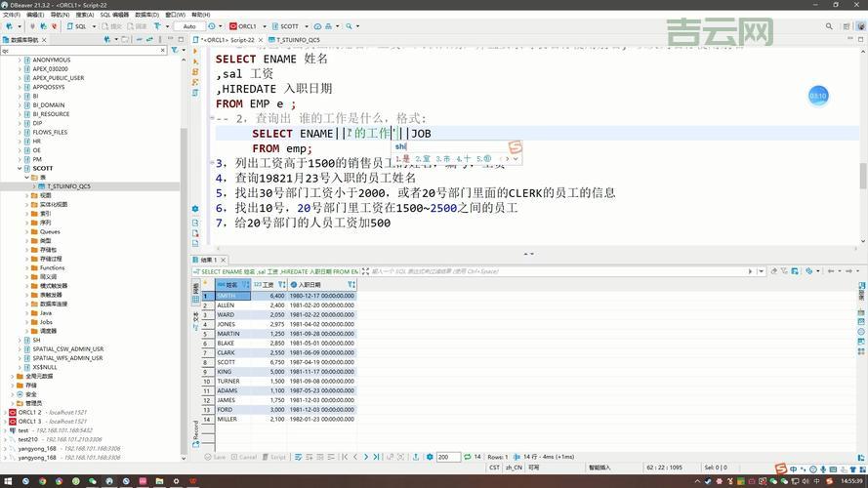Open the 数据库(D) menu
Viewport: 868px width, 488px height.
pyautogui.click(x=146, y=15)
